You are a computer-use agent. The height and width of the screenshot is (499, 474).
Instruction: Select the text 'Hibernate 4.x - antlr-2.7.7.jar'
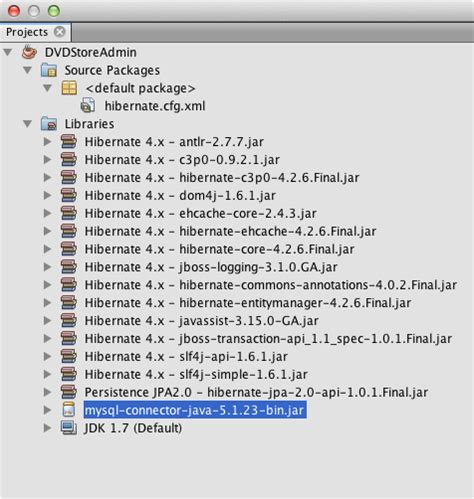coord(174,142)
